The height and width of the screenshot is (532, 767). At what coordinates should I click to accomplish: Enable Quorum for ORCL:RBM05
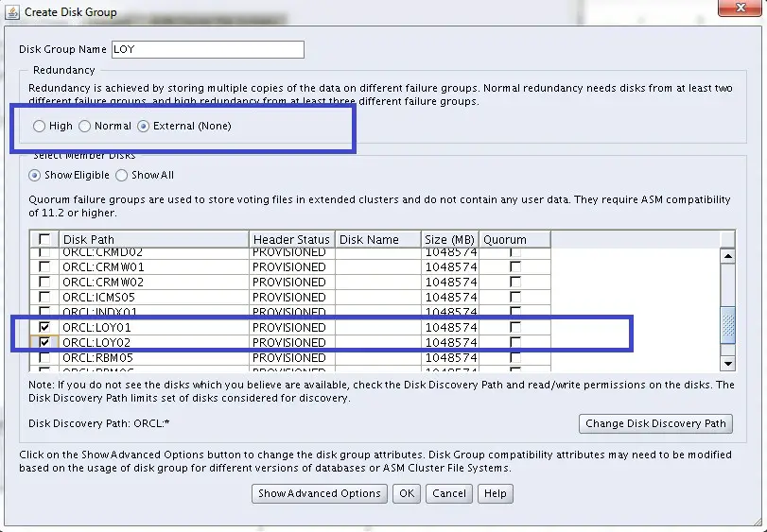click(515, 357)
